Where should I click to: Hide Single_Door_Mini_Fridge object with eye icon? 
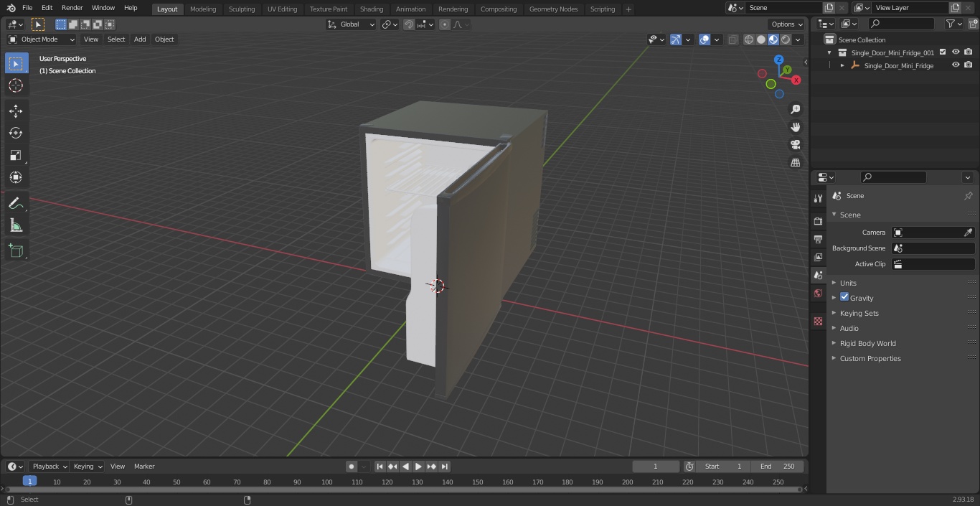pyautogui.click(x=956, y=65)
